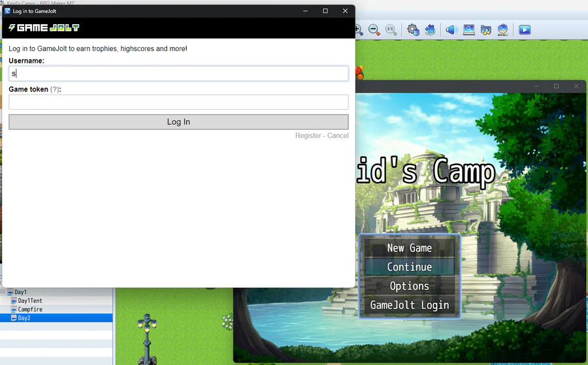Click the Cancel link in the GameJolt dialog

click(338, 136)
